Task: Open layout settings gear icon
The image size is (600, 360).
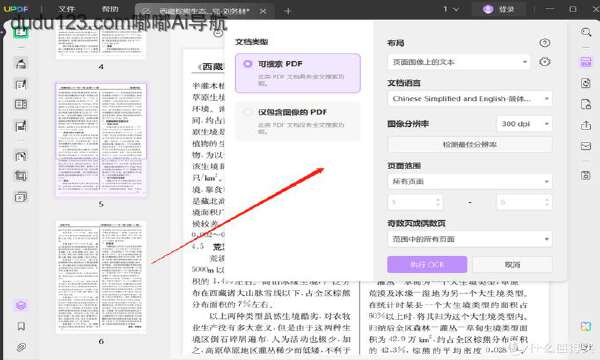Action: pyautogui.click(x=545, y=62)
